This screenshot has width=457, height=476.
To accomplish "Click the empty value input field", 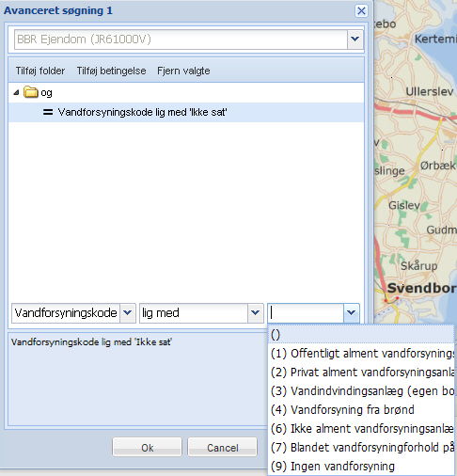I will point(306,313).
